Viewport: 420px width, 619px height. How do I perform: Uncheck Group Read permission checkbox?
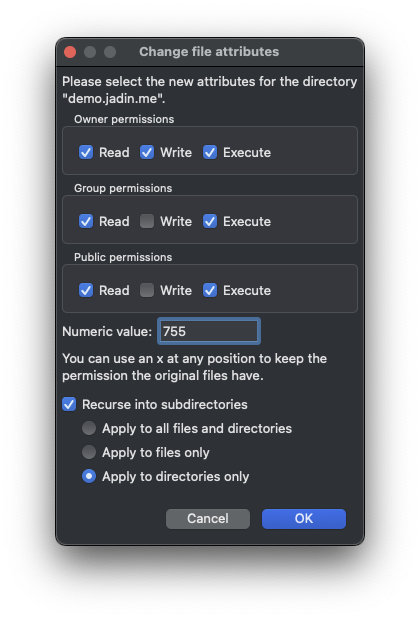86,221
